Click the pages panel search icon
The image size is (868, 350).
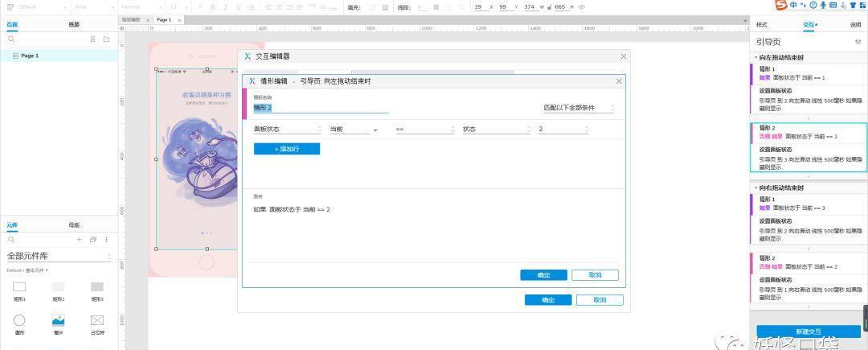click(11, 39)
